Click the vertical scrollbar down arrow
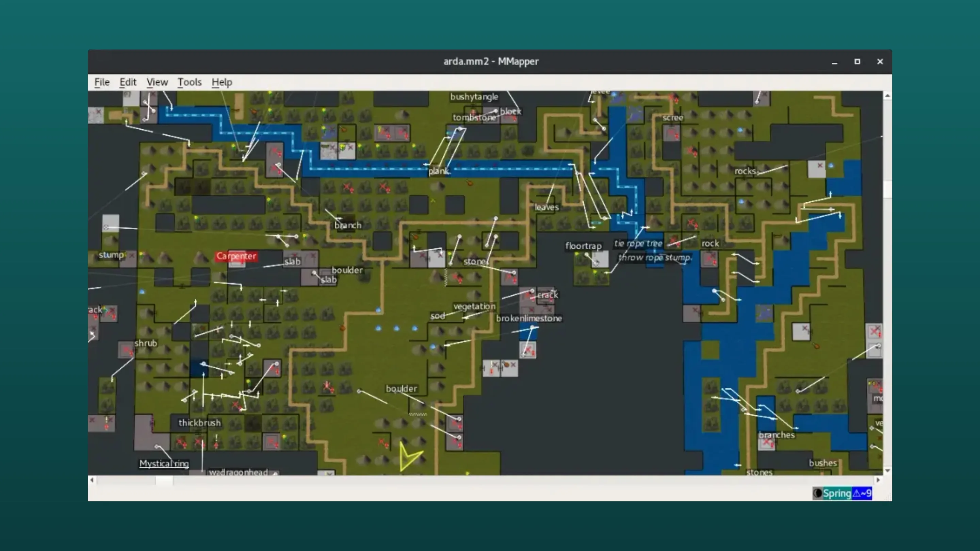The height and width of the screenshot is (551, 980). [x=887, y=471]
